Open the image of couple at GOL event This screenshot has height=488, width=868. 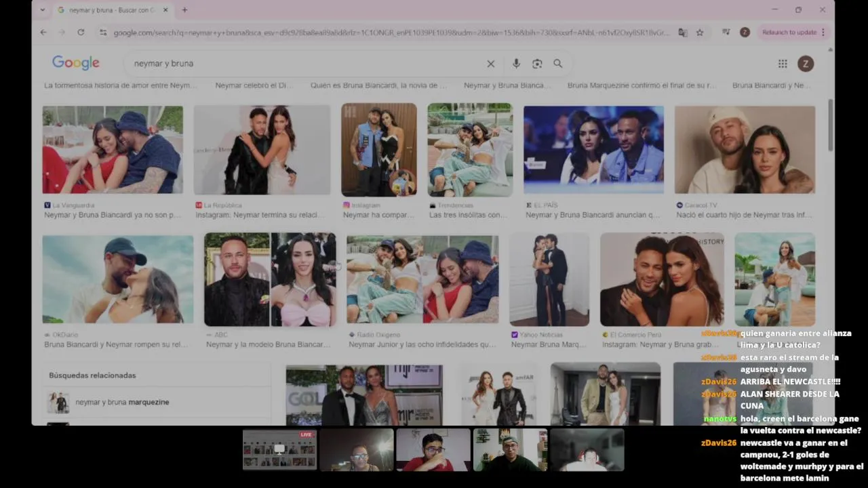click(x=364, y=395)
